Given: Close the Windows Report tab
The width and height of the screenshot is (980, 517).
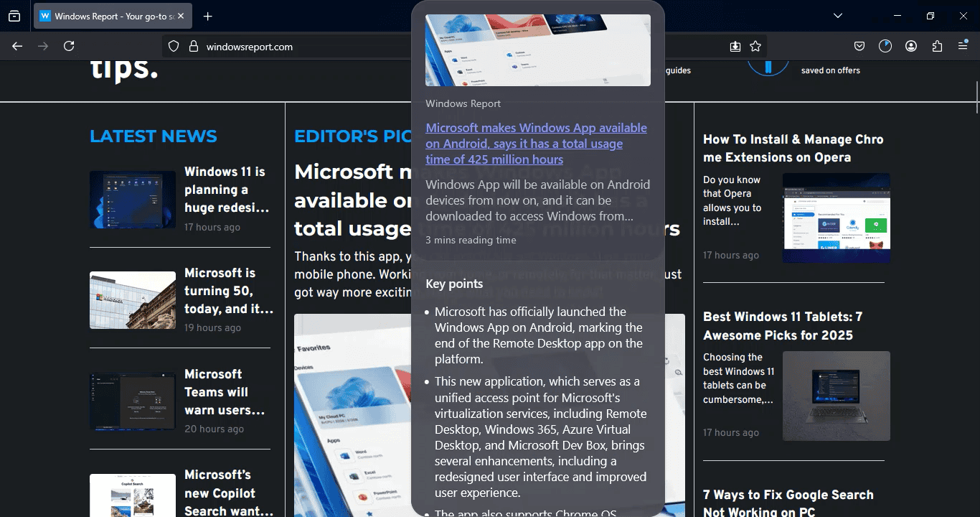Looking at the screenshot, I should point(180,16).
